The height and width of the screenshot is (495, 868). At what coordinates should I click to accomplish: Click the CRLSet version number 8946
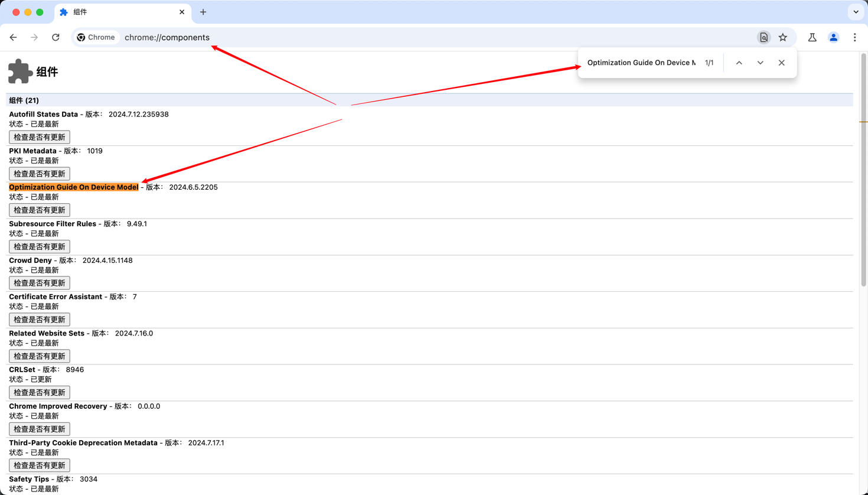click(75, 370)
